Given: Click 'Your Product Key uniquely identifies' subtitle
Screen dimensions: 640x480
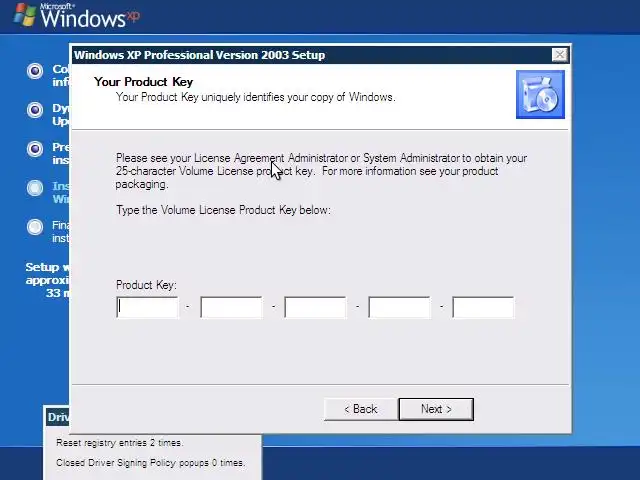Looking at the screenshot, I should tap(256, 97).
